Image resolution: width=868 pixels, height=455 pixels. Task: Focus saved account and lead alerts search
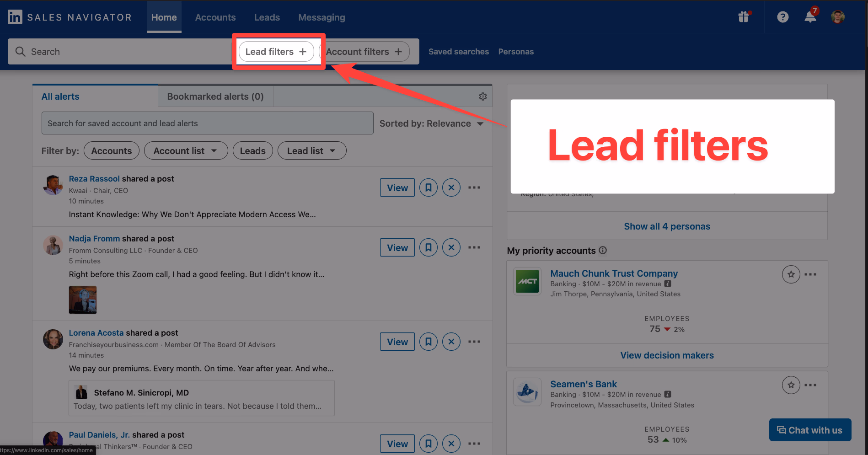coord(207,123)
